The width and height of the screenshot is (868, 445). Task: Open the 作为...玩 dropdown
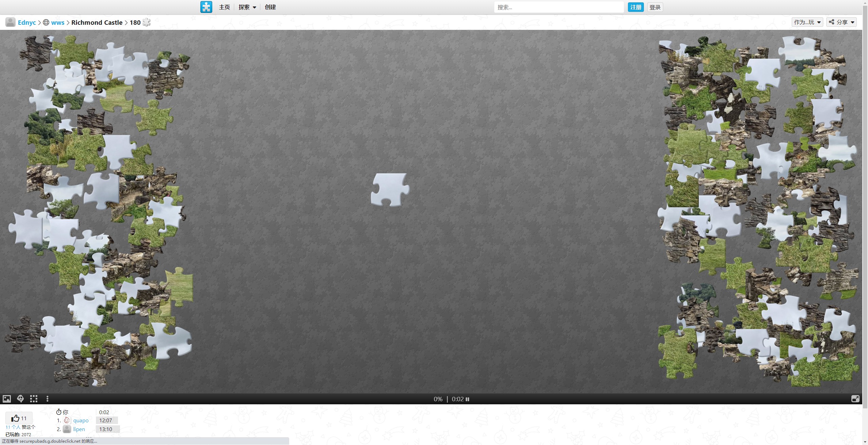807,22
